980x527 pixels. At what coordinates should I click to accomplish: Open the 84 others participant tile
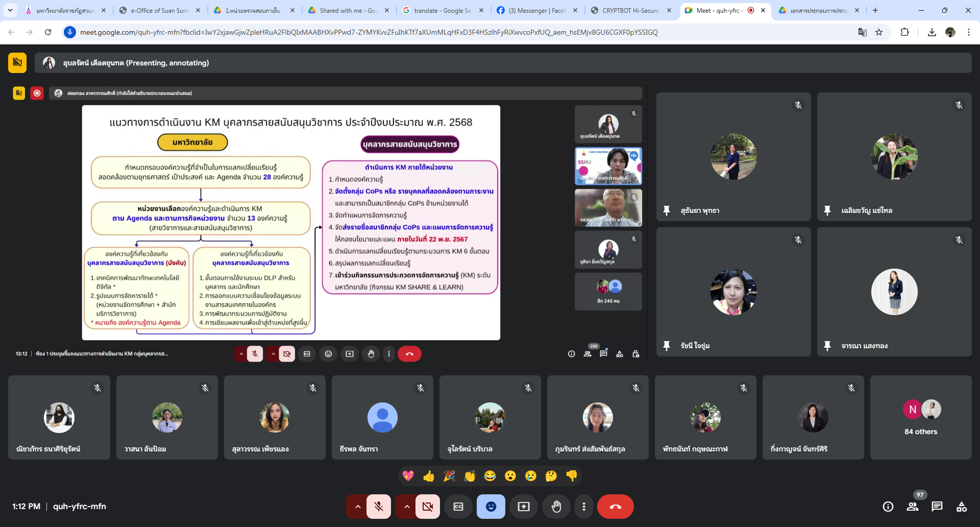tap(921, 417)
